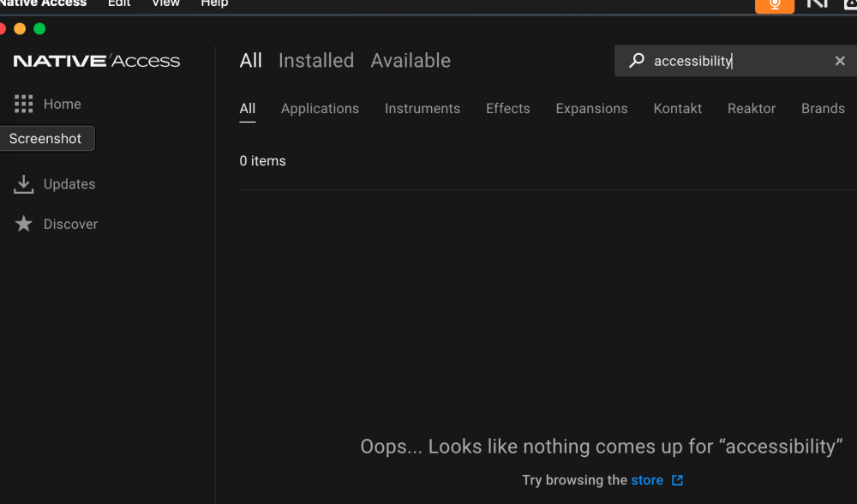Select the Effects category tab
Image resolution: width=857 pixels, height=504 pixels.
coord(508,108)
